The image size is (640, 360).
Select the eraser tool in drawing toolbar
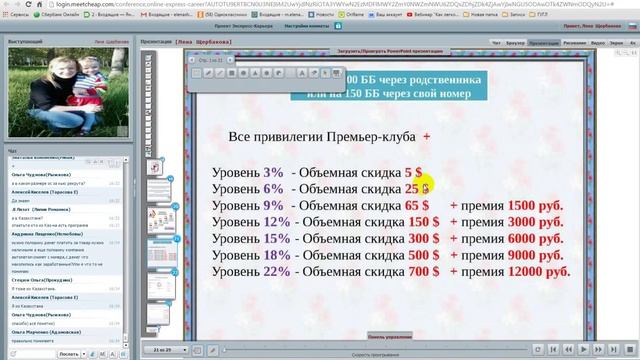pos(313,73)
